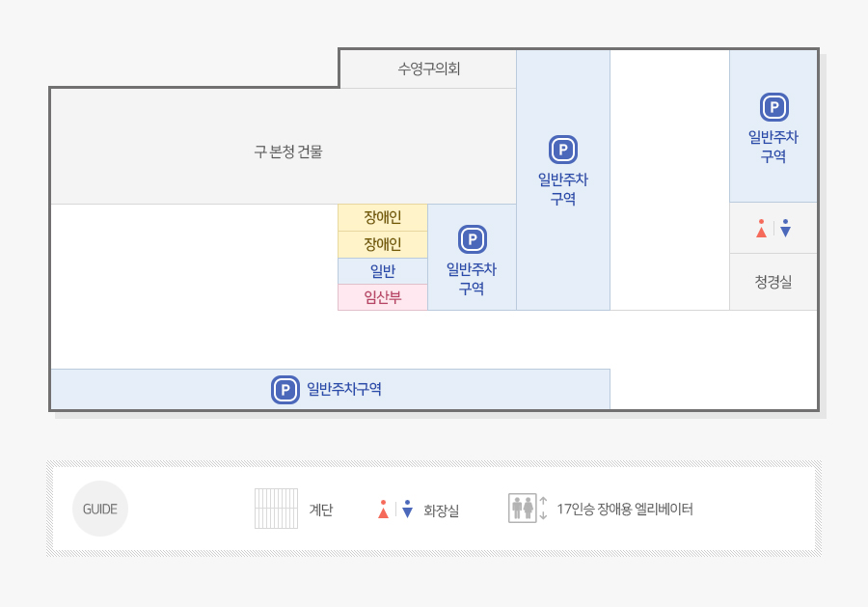Click the 수영구의회 area label
This screenshot has width=868, height=607.
(x=429, y=69)
